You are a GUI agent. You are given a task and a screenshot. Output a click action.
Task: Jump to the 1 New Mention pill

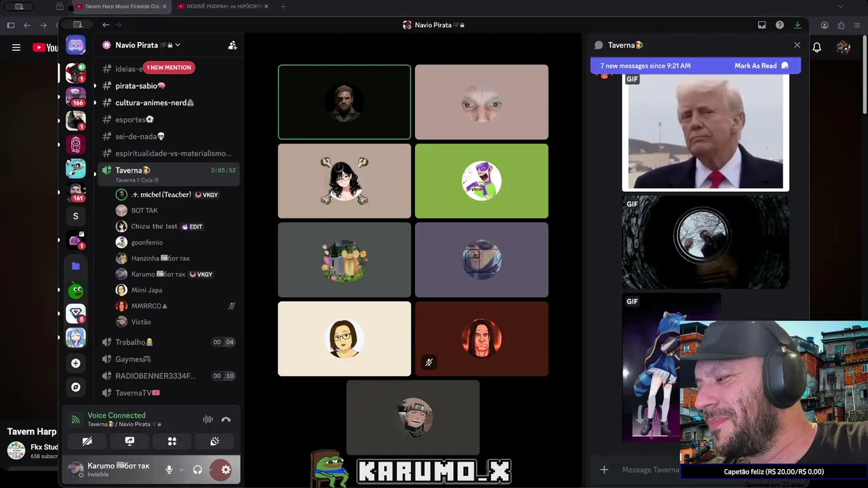(169, 68)
